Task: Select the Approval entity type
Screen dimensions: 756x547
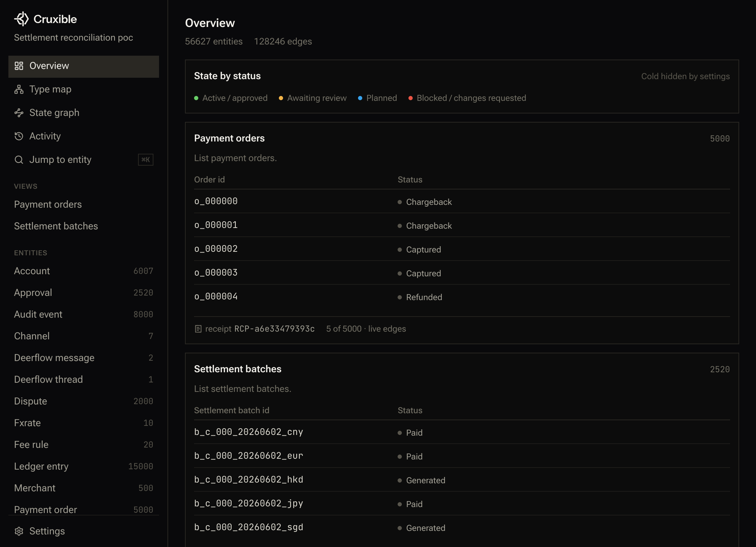Action: pyautogui.click(x=84, y=293)
